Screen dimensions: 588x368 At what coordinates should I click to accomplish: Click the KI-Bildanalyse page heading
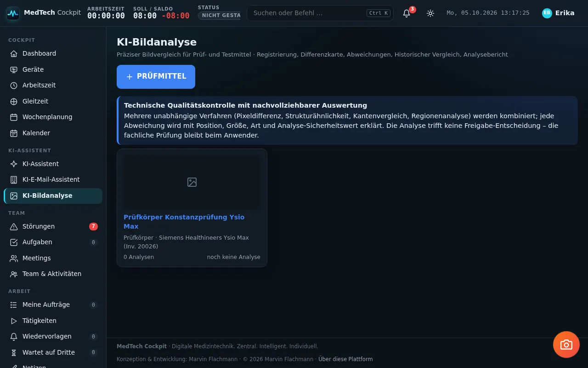pyautogui.click(x=157, y=42)
